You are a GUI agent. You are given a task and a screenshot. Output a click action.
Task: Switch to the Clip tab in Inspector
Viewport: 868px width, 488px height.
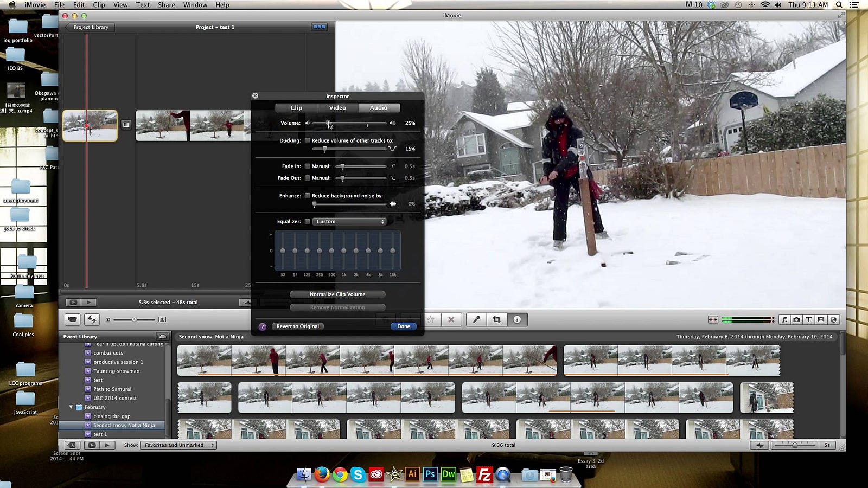click(x=296, y=108)
